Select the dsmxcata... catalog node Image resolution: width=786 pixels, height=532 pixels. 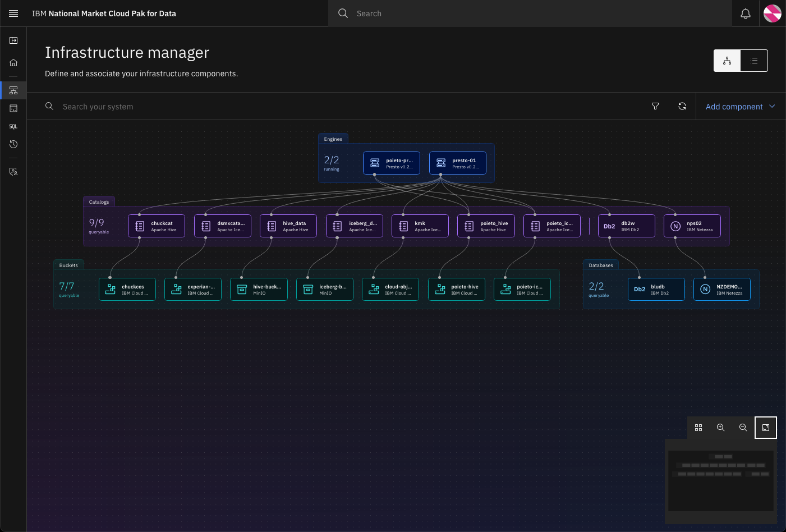[223, 226]
